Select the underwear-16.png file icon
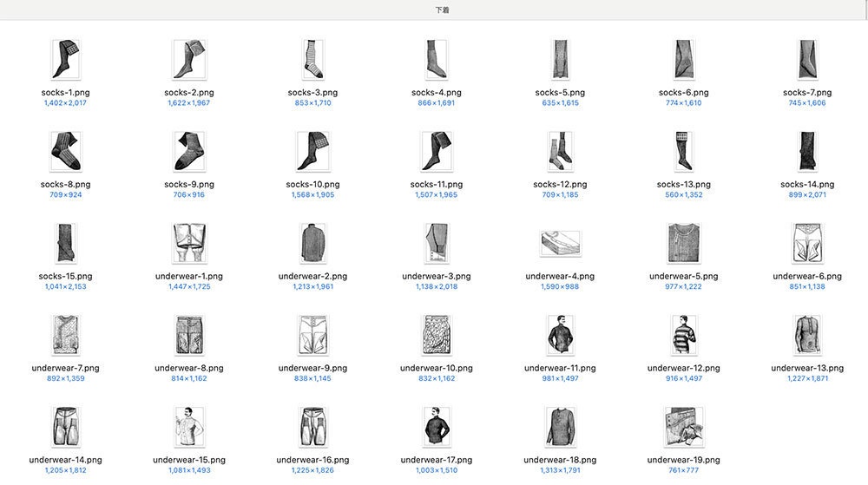 click(312, 426)
